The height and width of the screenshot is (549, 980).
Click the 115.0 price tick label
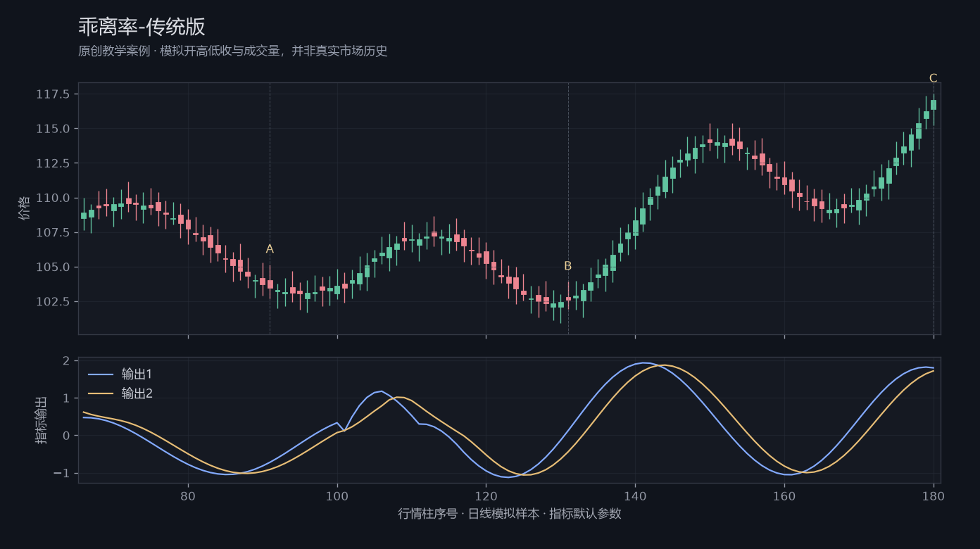click(53, 129)
